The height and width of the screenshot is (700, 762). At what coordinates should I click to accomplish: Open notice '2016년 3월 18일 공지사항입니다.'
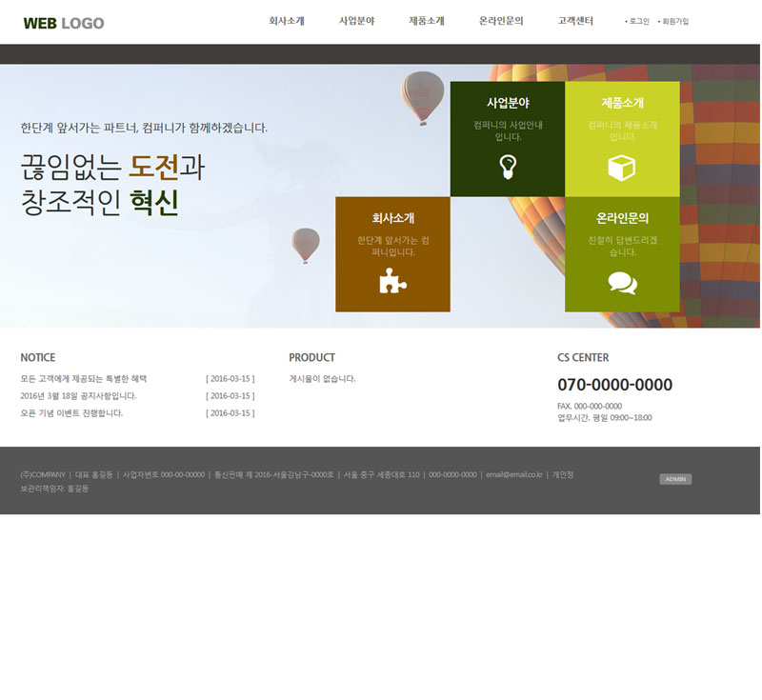point(78,395)
